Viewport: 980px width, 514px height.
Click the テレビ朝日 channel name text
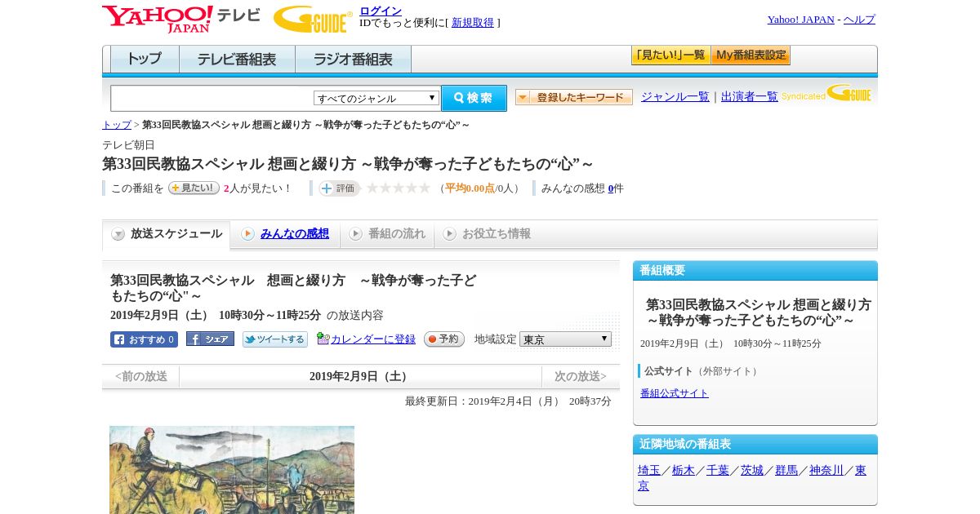(128, 144)
